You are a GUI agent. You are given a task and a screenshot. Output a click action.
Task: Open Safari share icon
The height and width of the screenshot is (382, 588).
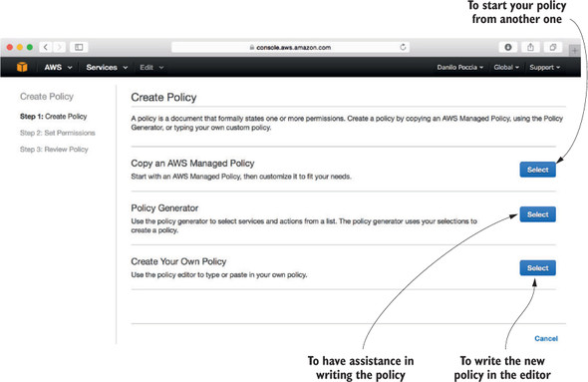530,47
